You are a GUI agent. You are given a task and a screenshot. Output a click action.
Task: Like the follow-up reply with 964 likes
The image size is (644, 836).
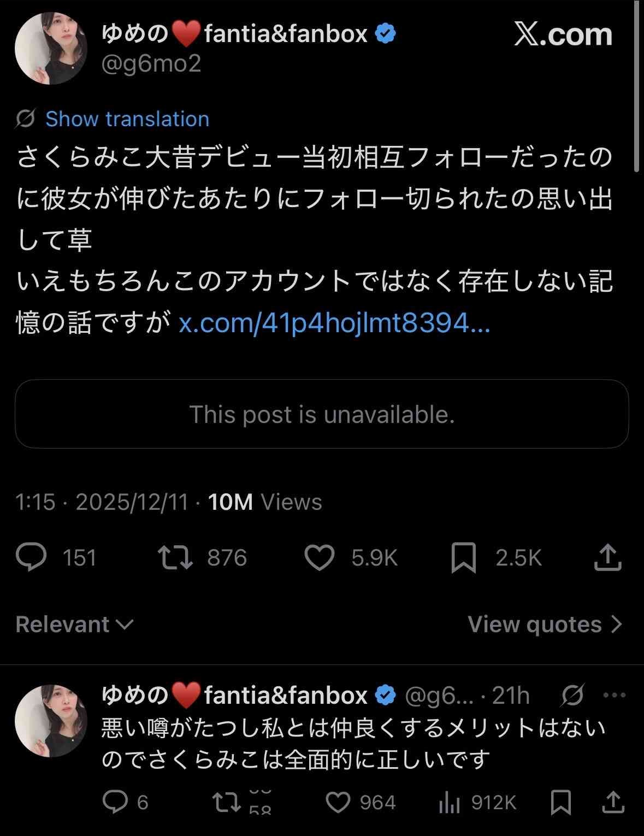click(x=338, y=802)
